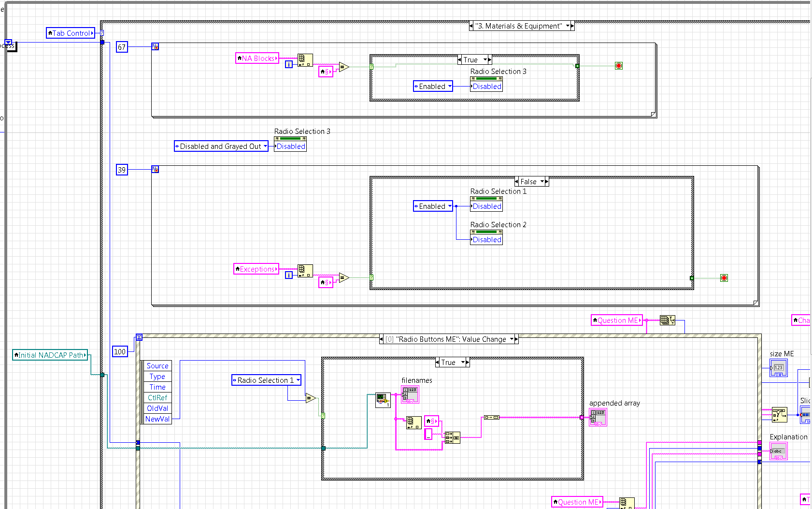Open the True case dropdown inside event structure
The image size is (812, 509).
tap(463, 363)
